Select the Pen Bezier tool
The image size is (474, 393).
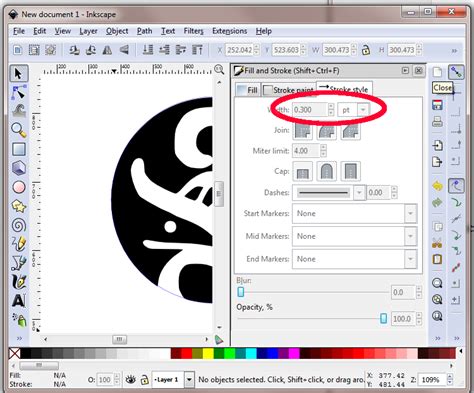[x=19, y=263]
